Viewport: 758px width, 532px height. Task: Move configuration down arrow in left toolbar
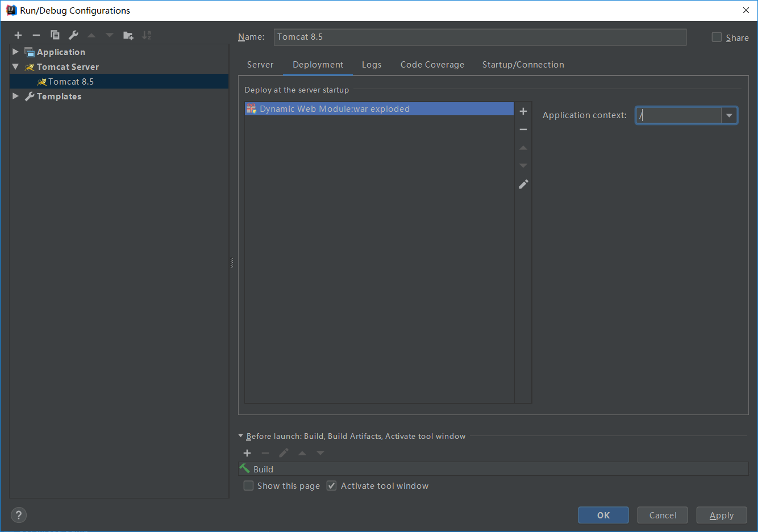[x=110, y=35]
